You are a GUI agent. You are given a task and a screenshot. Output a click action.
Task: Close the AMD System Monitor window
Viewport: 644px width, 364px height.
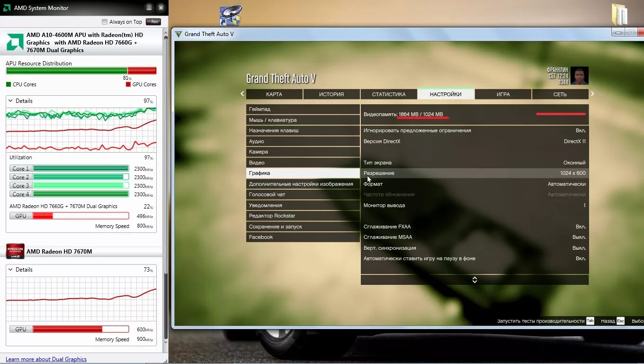(x=161, y=8)
